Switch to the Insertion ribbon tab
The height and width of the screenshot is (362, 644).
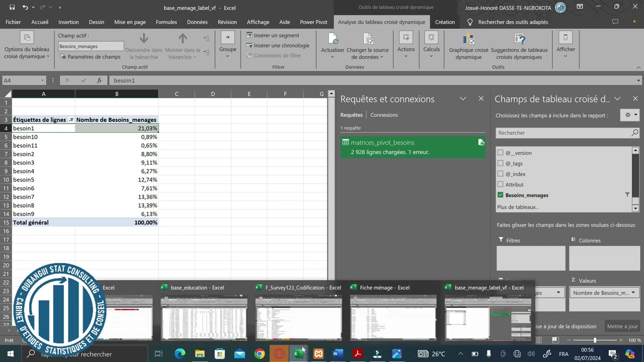68,22
